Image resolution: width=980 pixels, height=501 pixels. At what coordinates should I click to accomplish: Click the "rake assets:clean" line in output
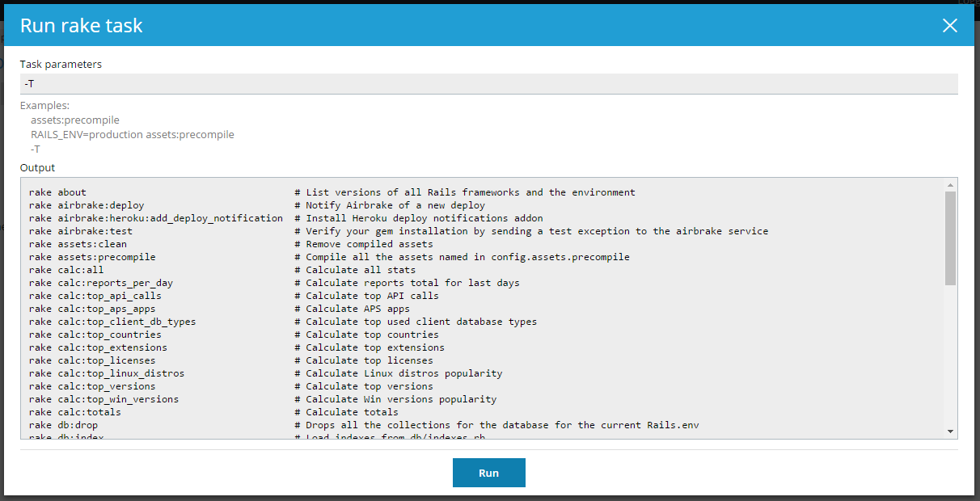point(78,244)
